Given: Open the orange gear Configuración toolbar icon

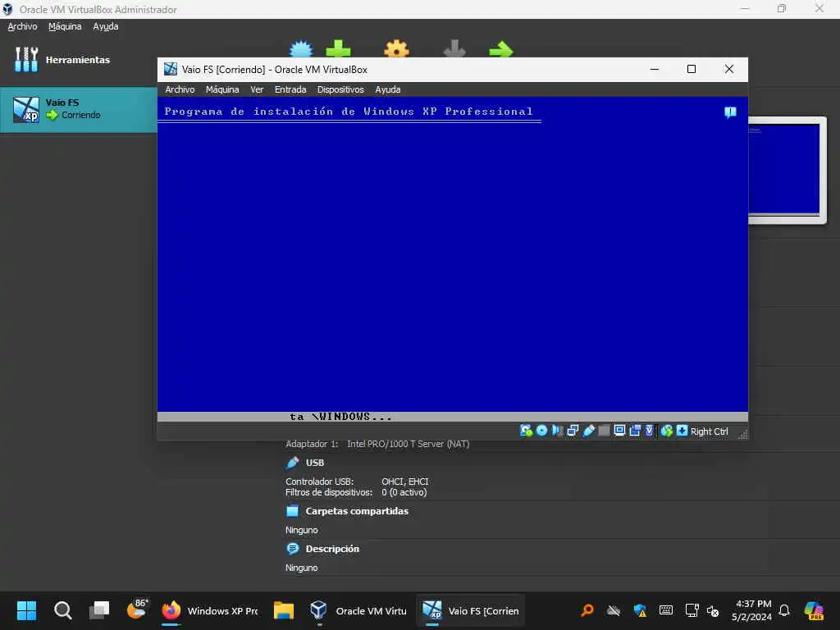Looking at the screenshot, I should 396,49.
